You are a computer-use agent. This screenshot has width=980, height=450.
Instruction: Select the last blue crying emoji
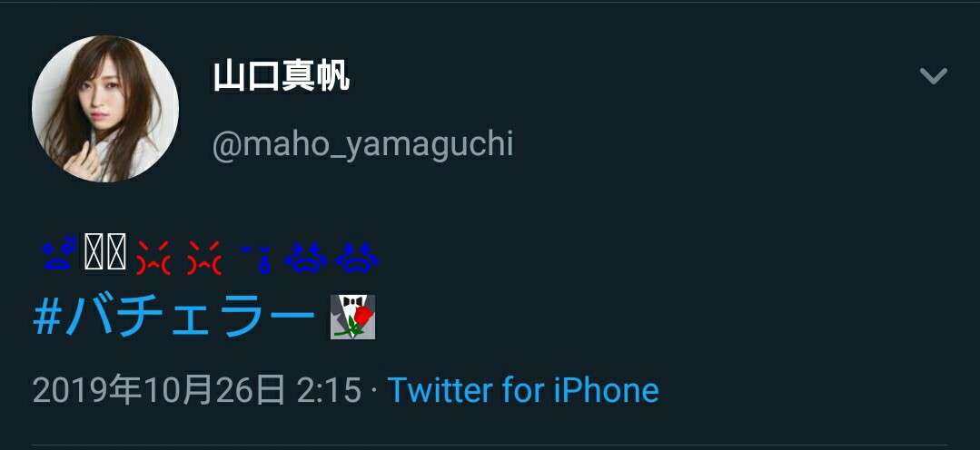pos(358,258)
